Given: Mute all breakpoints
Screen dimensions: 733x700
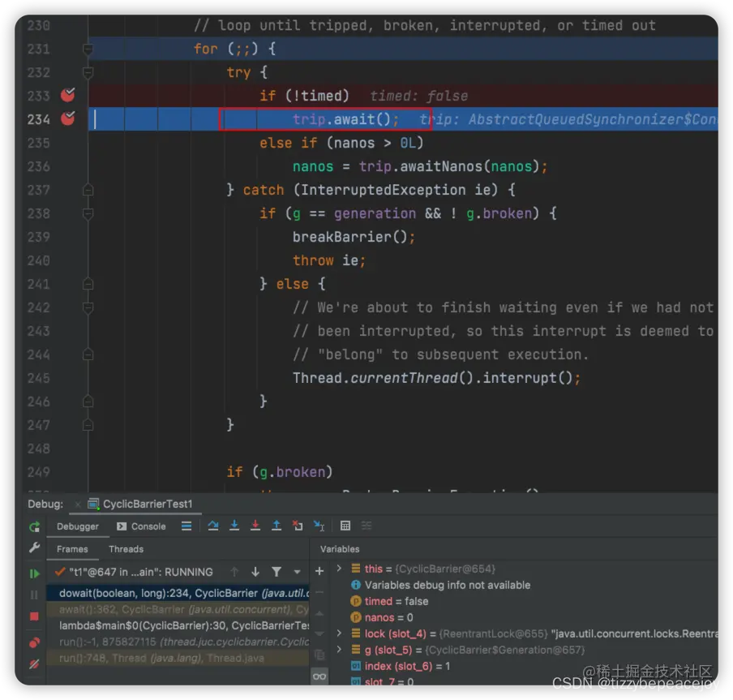Looking at the screenshot, I should [34, 664].
